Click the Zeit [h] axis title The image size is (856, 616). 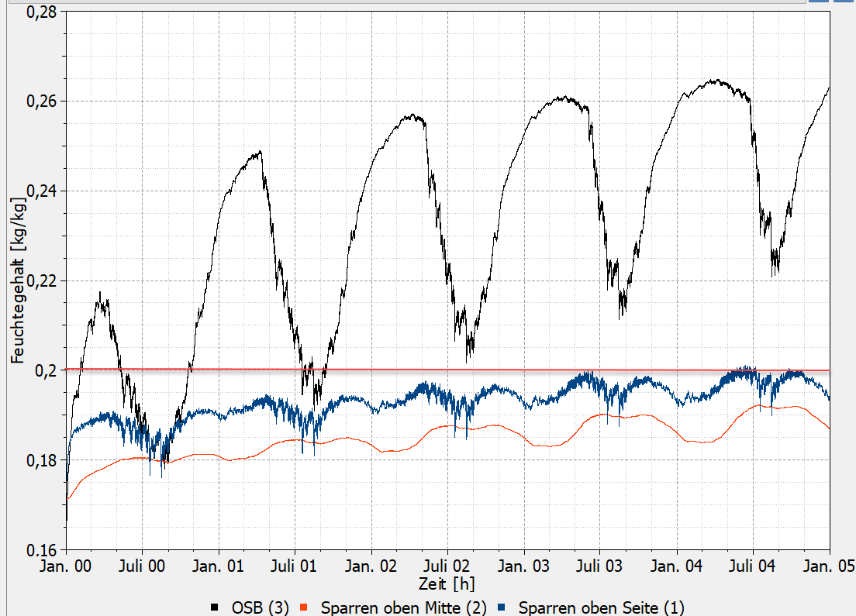point(447,583)
